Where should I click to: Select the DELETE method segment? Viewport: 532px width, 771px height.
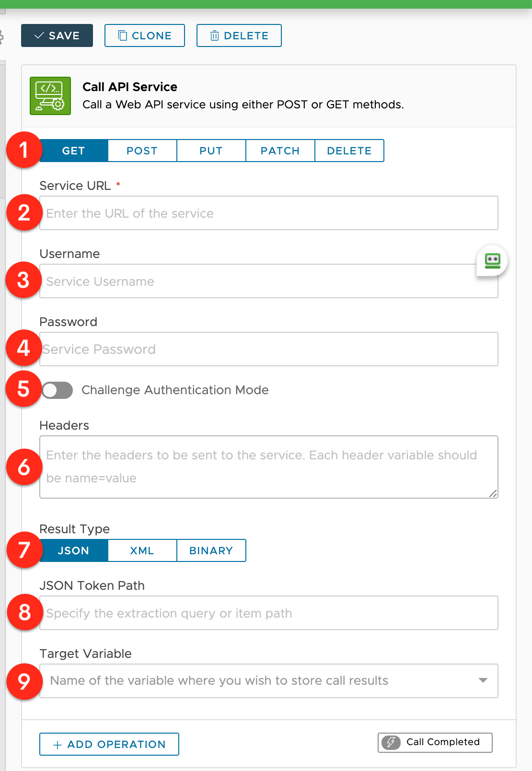[349, 151]
